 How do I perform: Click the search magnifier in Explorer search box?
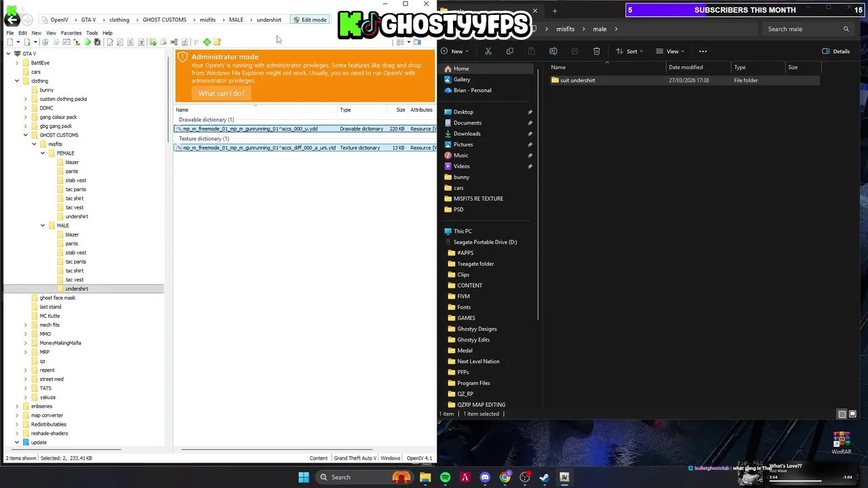(x=846, y=29)
